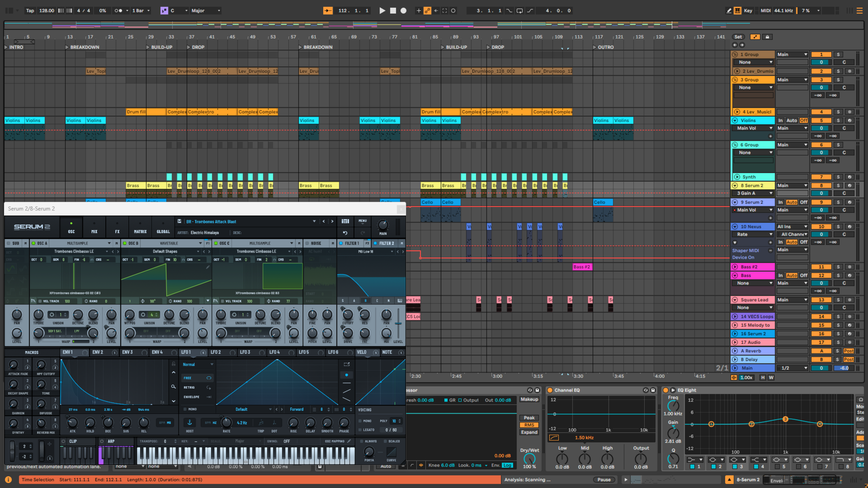Open Violins Main Vol automation chooser
Image resolution: width=868 pixels, height=488 pixels.
pyautogui.click(x=753, y=128)
